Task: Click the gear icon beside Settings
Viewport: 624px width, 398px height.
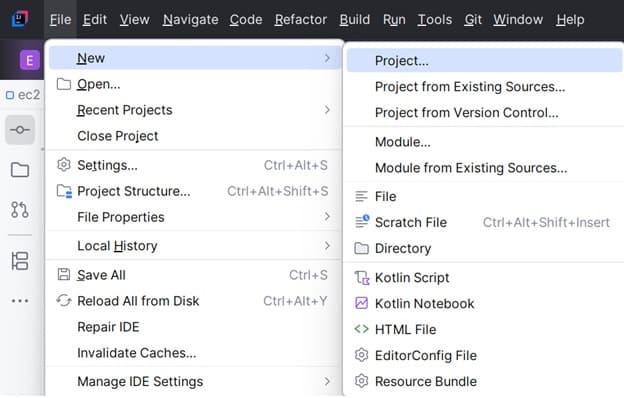Action: [64, 165]
